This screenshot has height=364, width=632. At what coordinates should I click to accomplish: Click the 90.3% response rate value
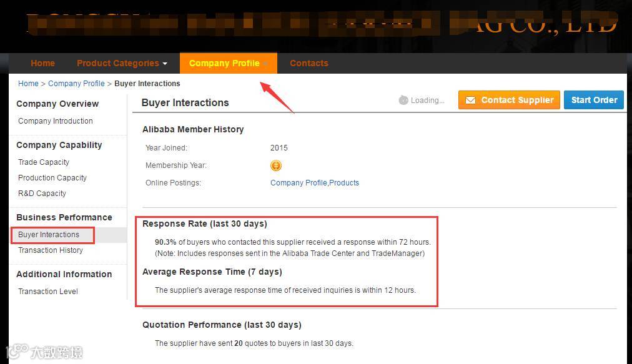tap(165, 242)
